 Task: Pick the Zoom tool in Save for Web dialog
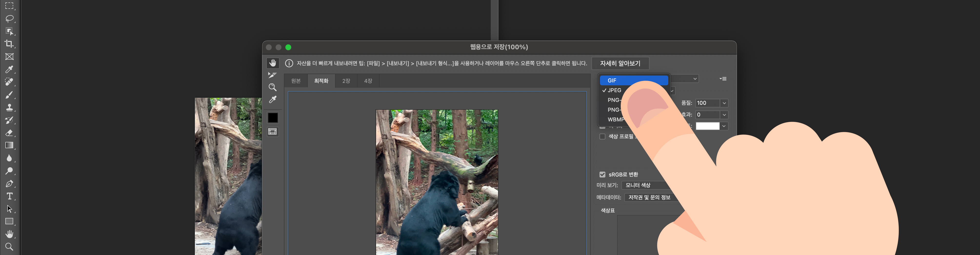272,88
